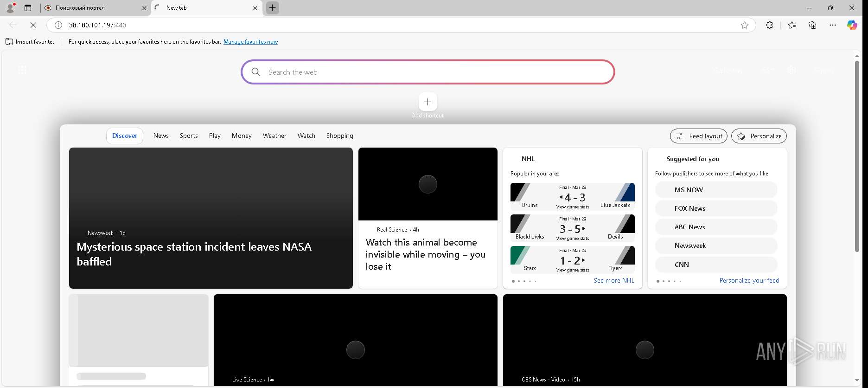
Task: Close the Поисковый портал tab
Action: coord(144,8)
